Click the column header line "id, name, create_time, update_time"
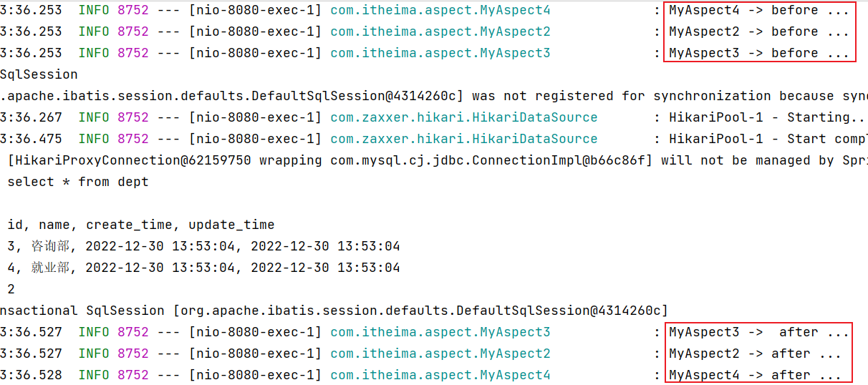The height and width of the screenshot is (385, 868). tap(141, 225)
